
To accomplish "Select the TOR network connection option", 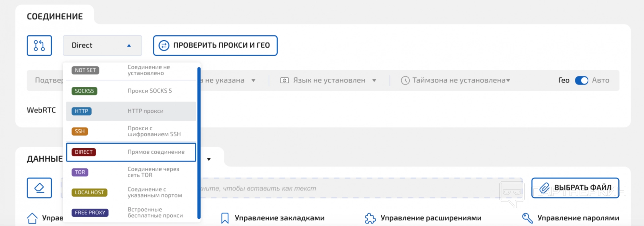I will [131, 172].
